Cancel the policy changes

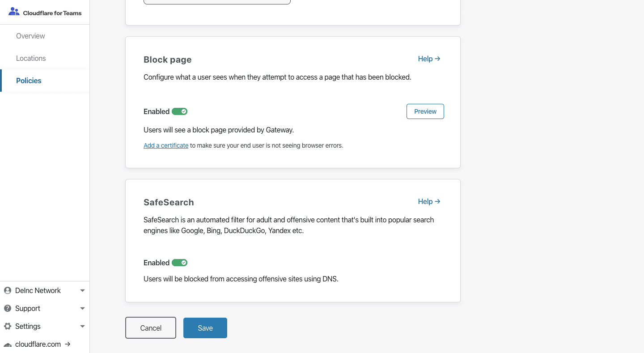pyautogui.click(x=151, y=328)
